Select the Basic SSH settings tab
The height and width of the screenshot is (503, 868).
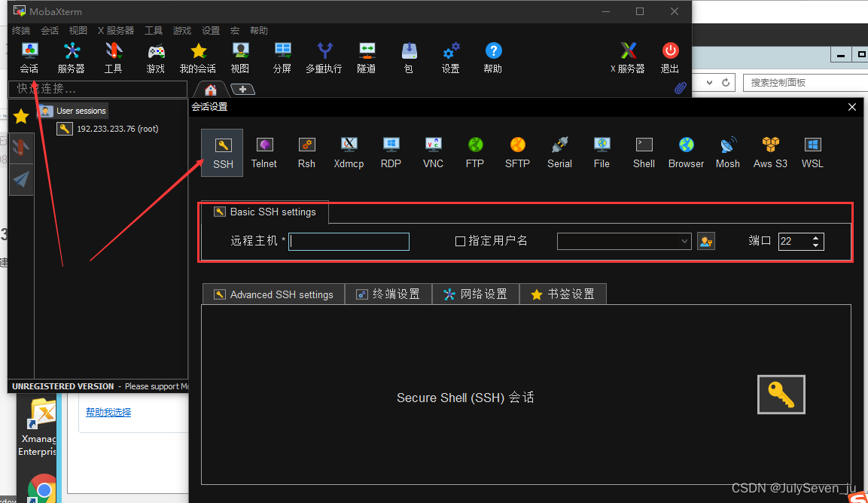(x=264, y=212)
